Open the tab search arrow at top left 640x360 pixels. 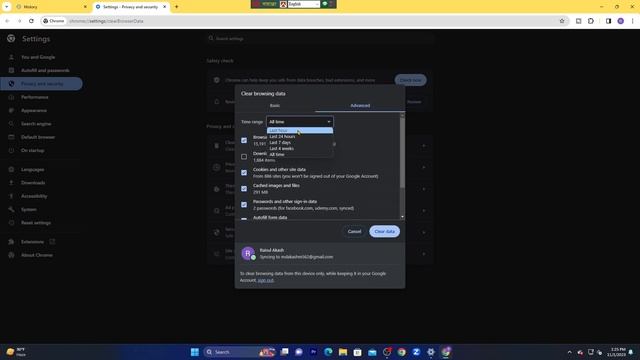point(7,7)
